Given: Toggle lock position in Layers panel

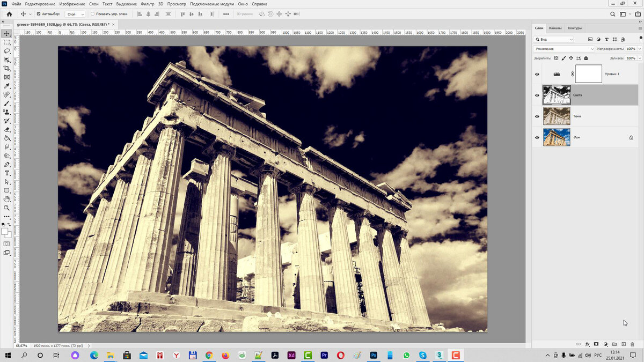Looking at the screenshot, I should pos(571,58).
